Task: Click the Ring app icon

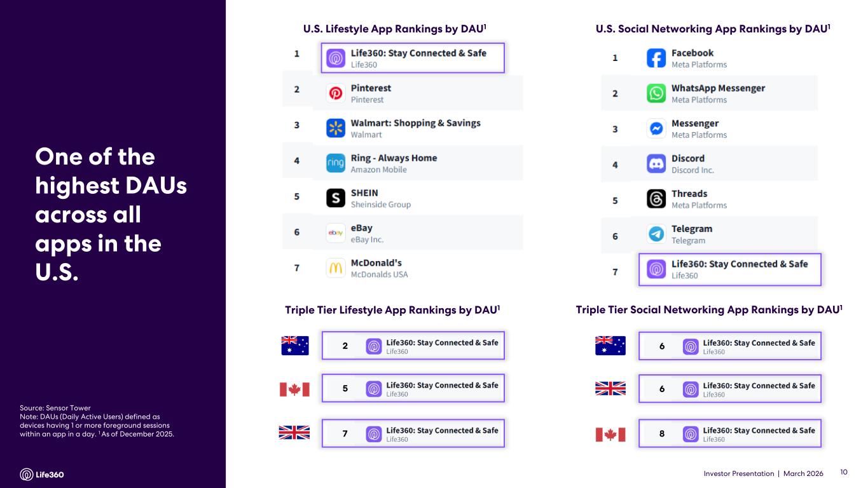Action: 336,163
